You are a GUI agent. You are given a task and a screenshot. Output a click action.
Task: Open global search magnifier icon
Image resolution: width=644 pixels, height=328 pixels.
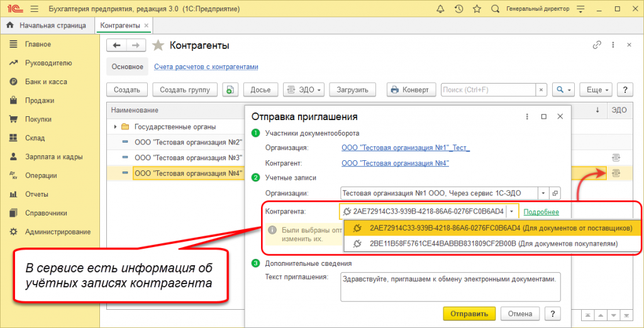(496, 9)
